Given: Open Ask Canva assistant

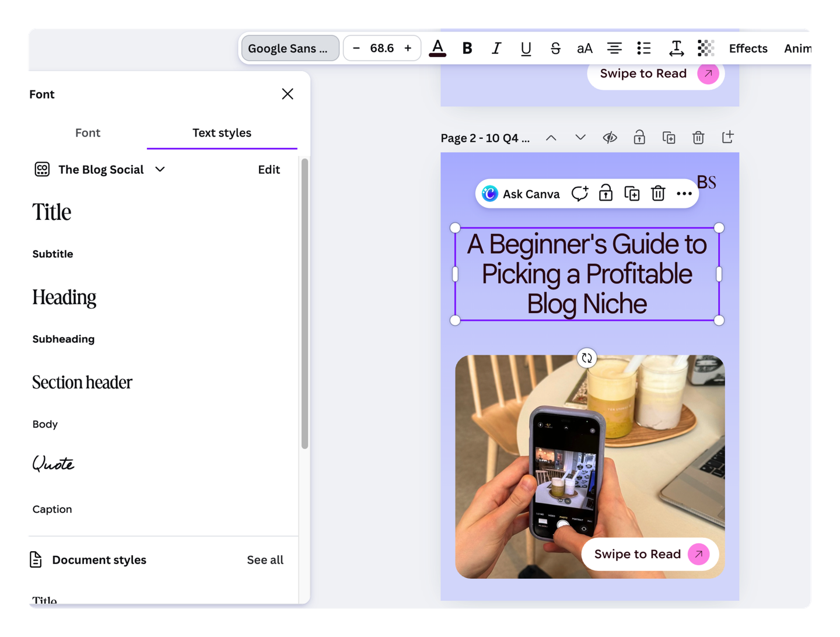Looking at the screenshot, I should coord(521,194).
